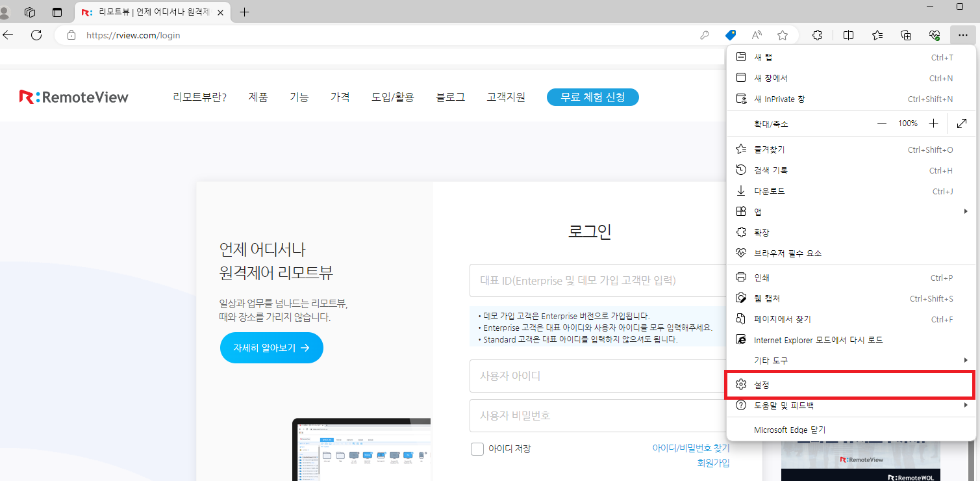This screenshot has width=980, height=481.
Task: Open 확장 menu entry
Action: 851,233
